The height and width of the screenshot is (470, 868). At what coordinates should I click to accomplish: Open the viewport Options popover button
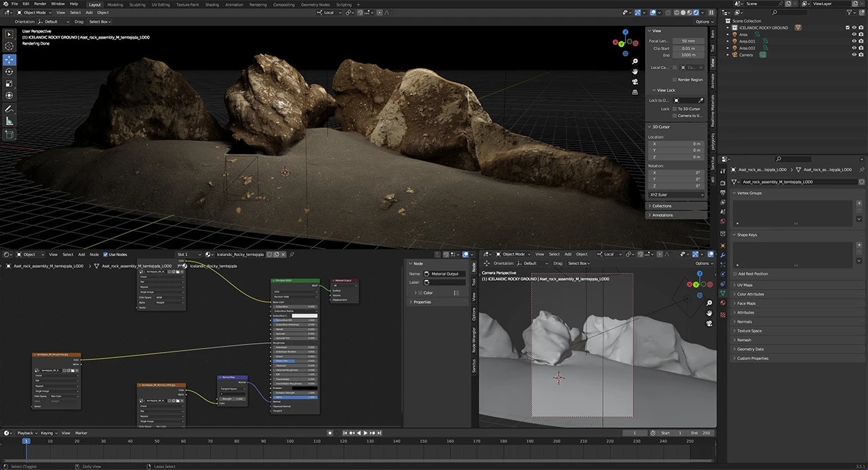(x=702, y=22)
